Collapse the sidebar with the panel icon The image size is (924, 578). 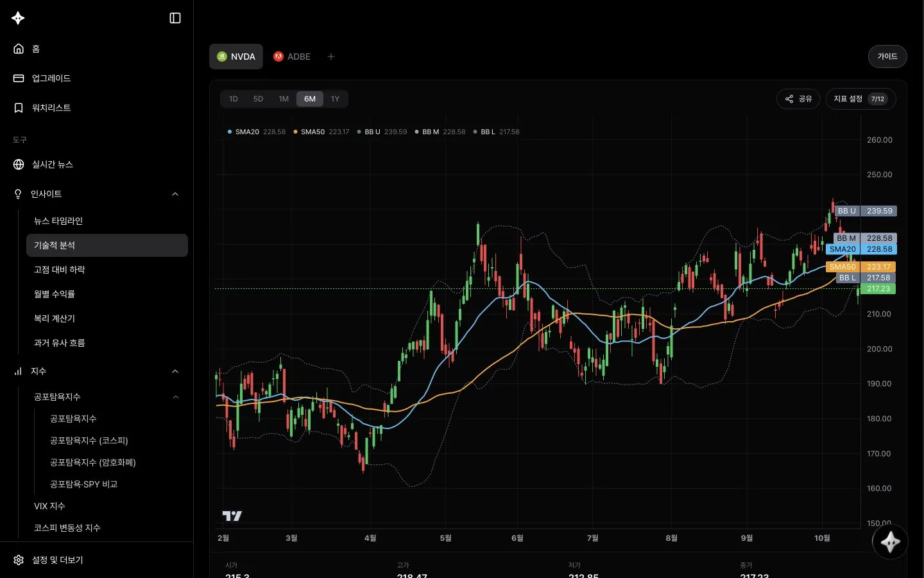pos(175,18)
